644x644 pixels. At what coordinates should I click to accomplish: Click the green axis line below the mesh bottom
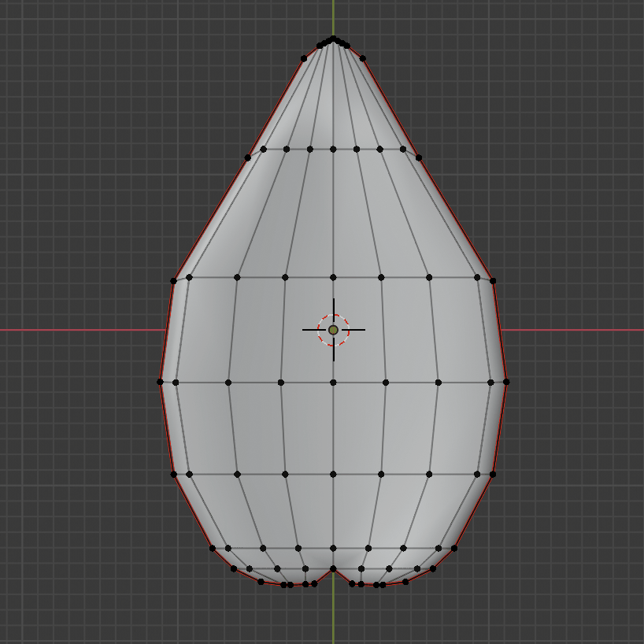coord(334,622)
